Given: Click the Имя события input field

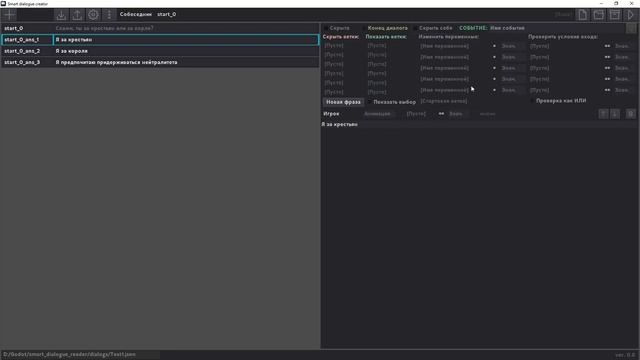Looking at the screenshot, I should [x=556, y=28].
